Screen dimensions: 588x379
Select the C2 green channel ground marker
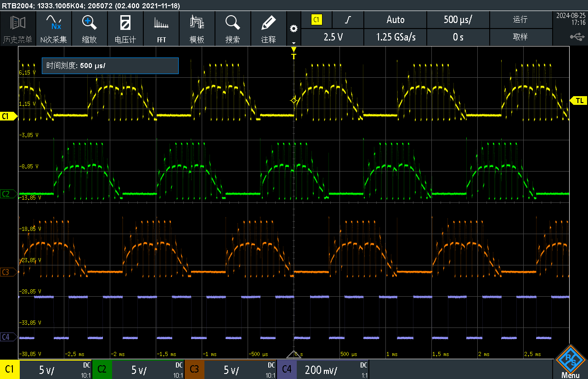coord(9,194)
